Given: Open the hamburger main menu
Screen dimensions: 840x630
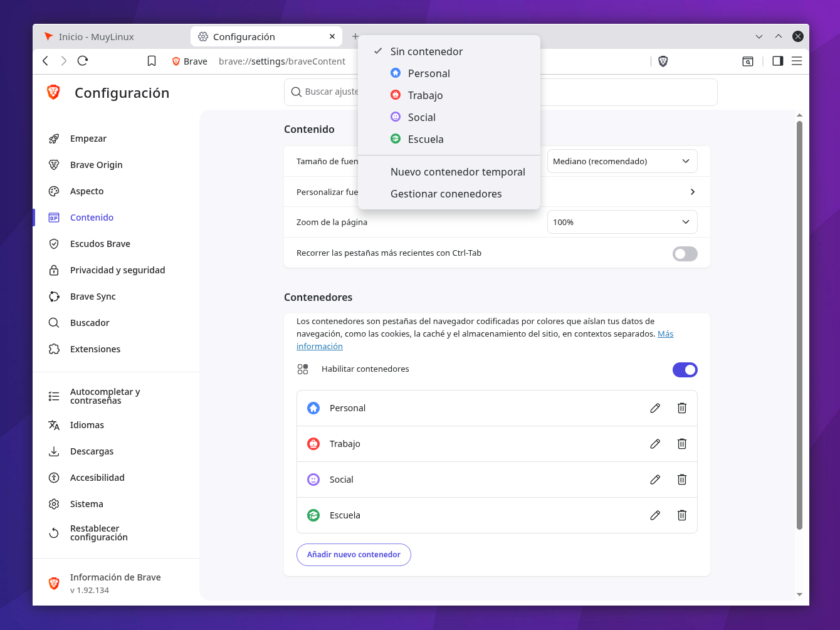Looking at the screenshot, I should pos(797,61).
